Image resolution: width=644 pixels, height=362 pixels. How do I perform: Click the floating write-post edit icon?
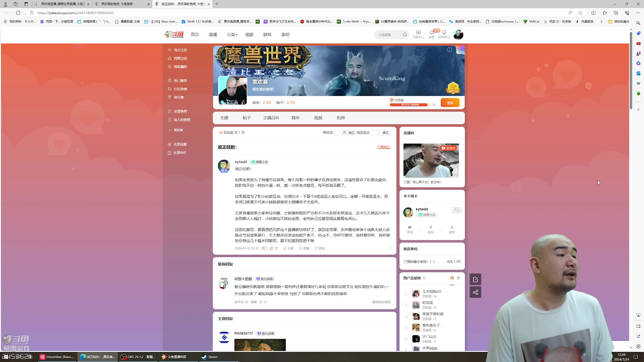pos(475,279)
